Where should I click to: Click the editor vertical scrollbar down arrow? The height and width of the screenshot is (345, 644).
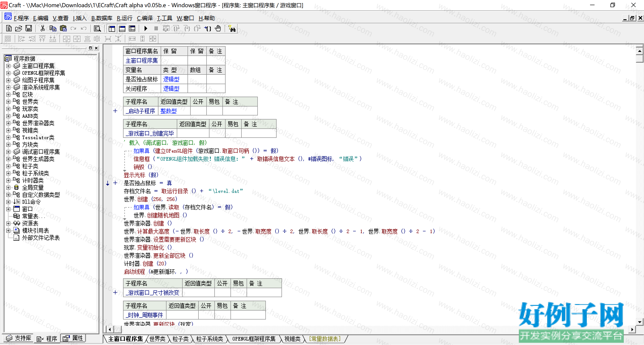640,322
